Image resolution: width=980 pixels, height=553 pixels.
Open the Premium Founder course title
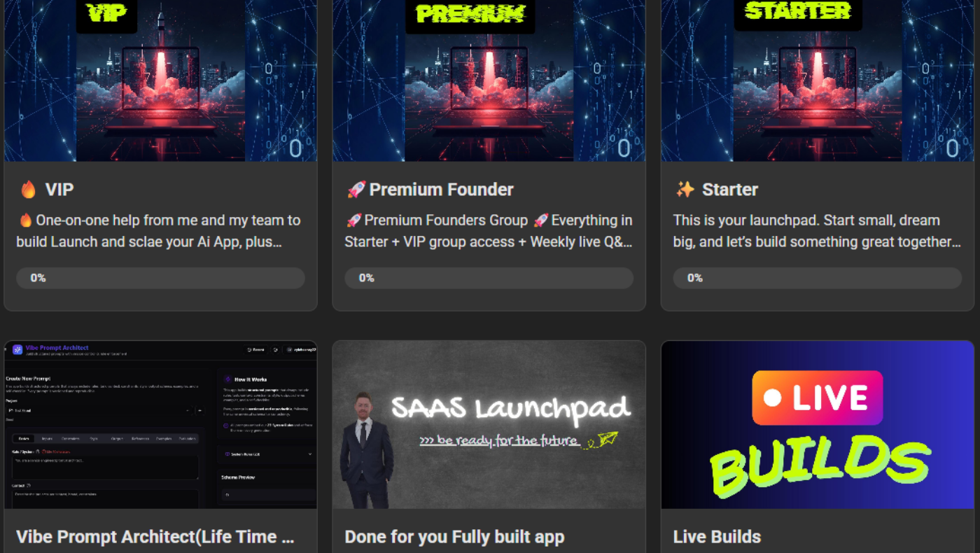pyautogui.click(x=441, y=190)
